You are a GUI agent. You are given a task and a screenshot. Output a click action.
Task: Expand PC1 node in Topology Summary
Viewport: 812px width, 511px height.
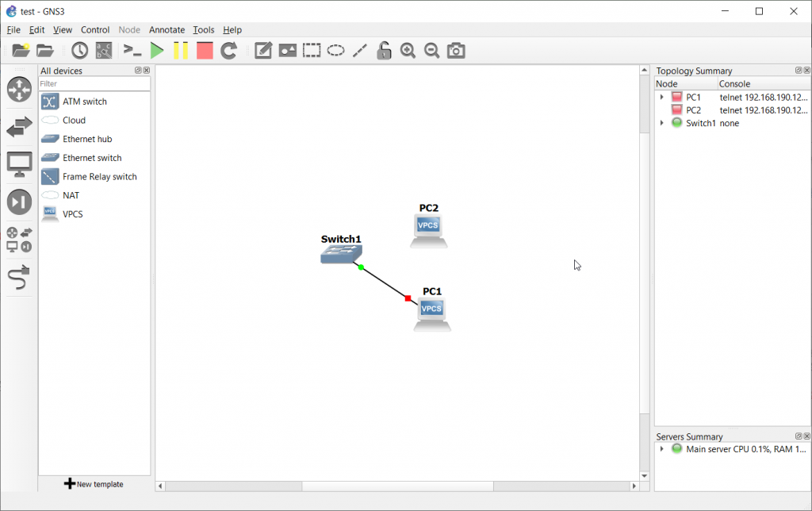point(662,97)
